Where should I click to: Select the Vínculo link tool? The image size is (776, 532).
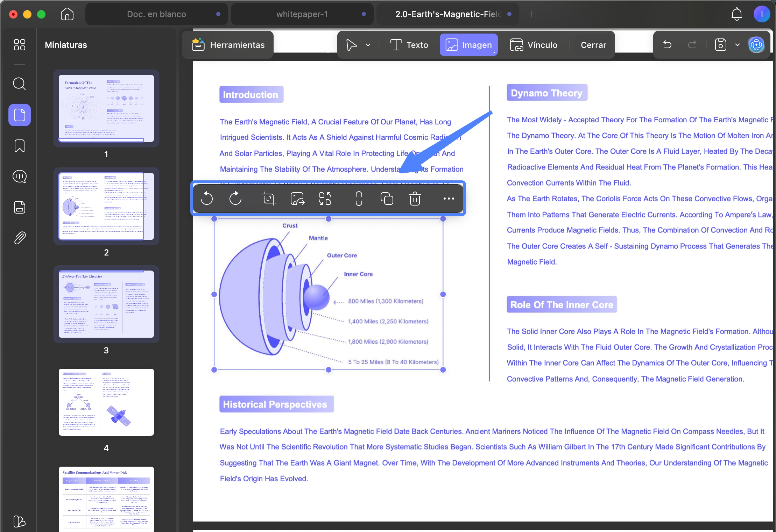coord(534,45)
